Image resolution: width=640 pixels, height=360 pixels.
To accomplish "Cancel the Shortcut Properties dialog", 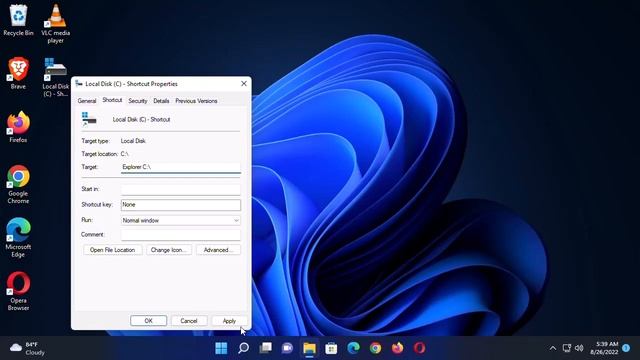I will click(189, 321).
